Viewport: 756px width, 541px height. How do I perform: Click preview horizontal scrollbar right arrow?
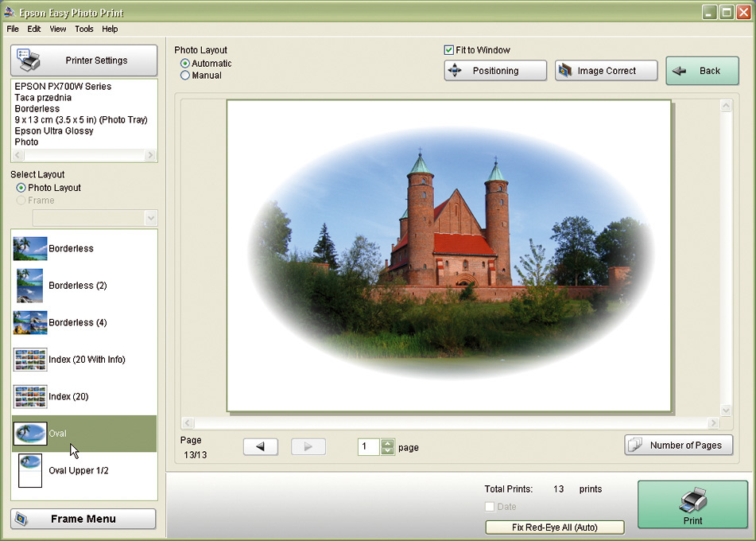(713, 423)
